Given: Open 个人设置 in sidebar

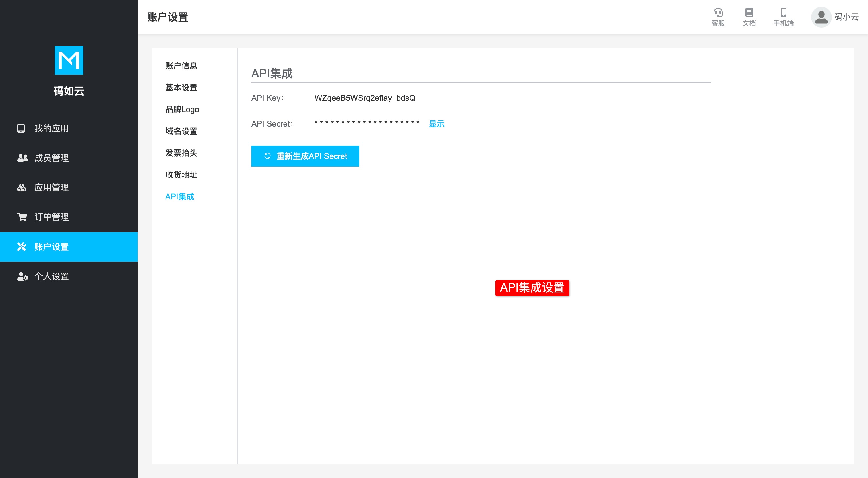Looking at the screenshot, I should coord(69,277).
